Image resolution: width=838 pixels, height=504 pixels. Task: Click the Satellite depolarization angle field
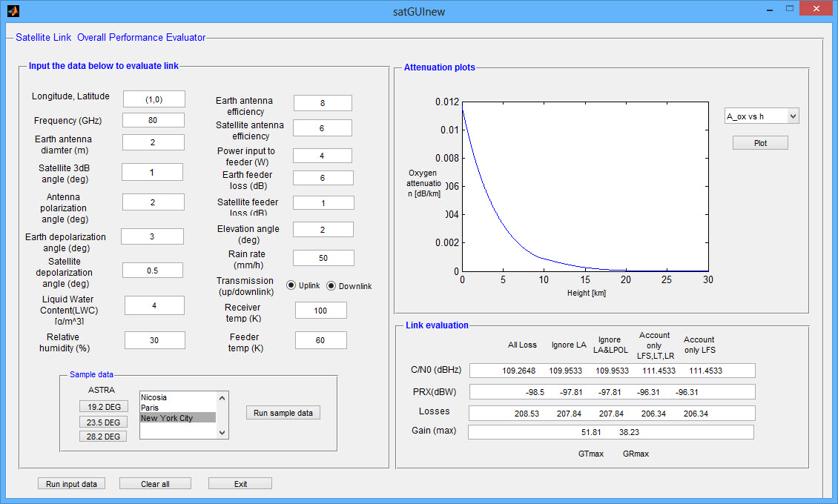153,270
